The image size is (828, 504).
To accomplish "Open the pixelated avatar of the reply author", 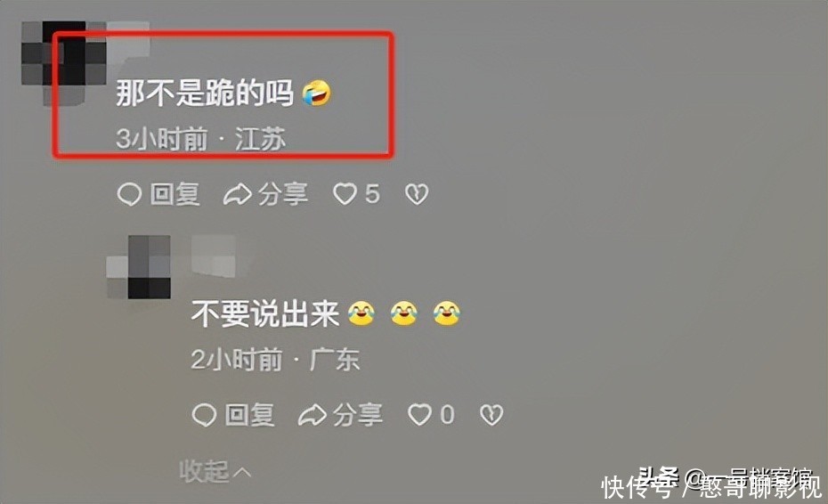I will tap(139, 267).
